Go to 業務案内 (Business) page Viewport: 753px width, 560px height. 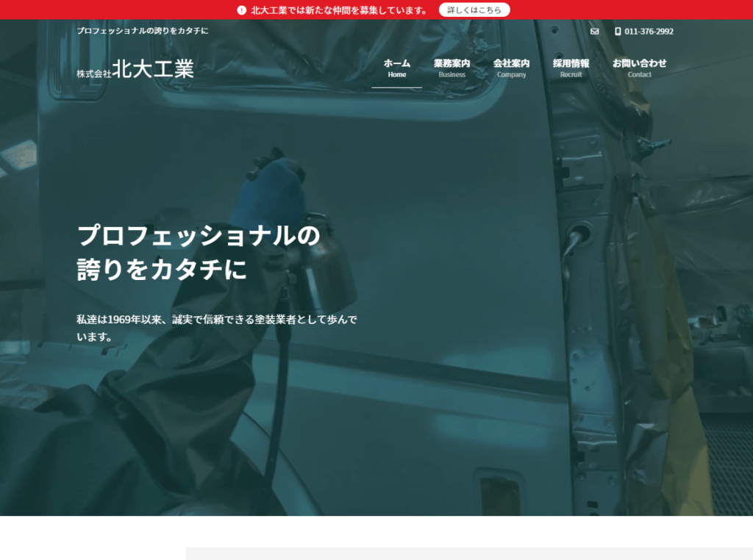(x=452, y=68)
